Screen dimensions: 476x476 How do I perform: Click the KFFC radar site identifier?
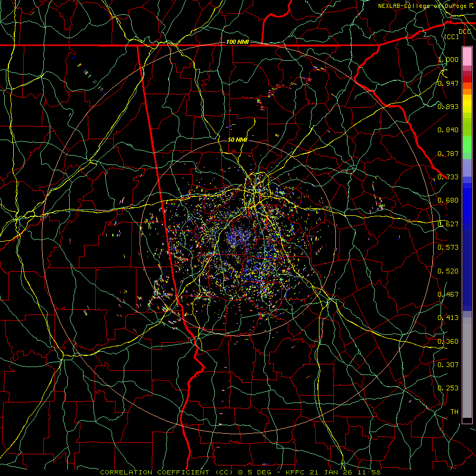click(x=296, y=472)
